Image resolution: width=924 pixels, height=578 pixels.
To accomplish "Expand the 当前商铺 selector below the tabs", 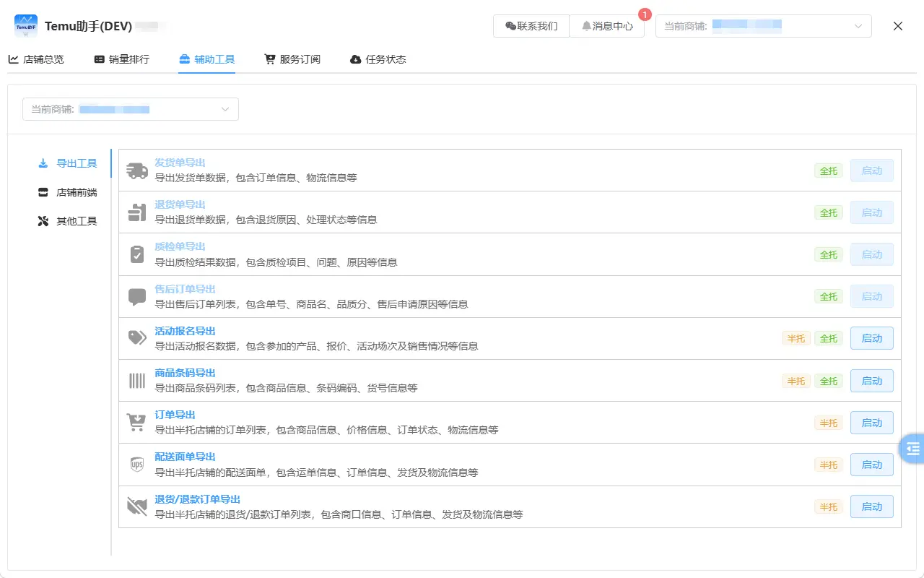I will pyautogui.click(x=131, y=109).
